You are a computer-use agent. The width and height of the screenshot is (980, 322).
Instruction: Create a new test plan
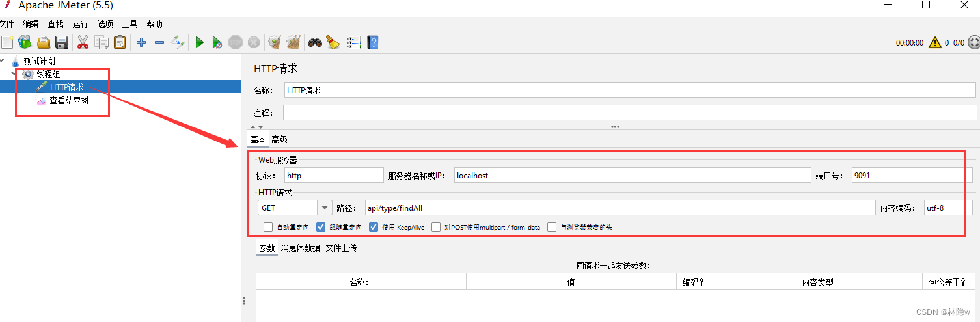(x=7, y=42)
